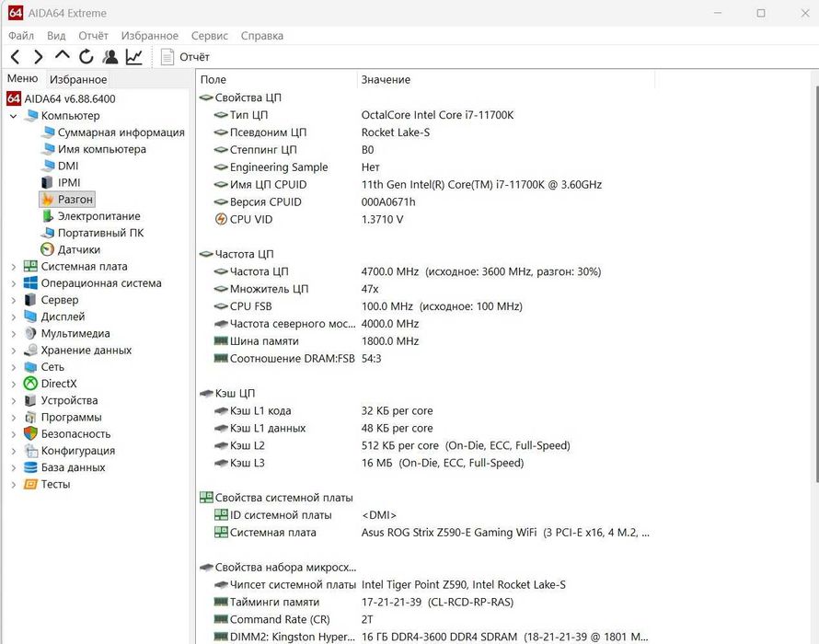Select the Кэш L3 row
This screenshot has height=644, width=819.
pos(426,463)
